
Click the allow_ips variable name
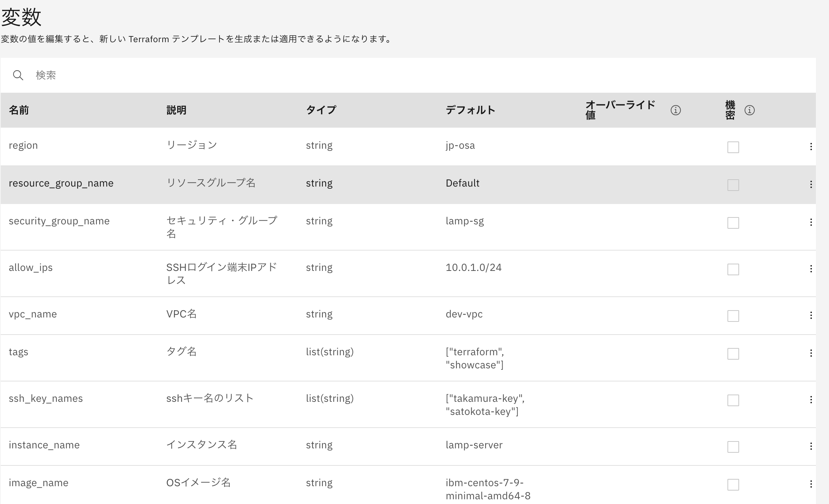(x=31, y=267)
